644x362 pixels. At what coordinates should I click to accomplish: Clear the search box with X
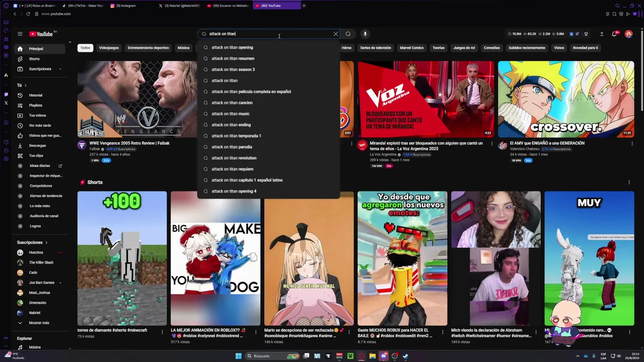pyautogui.click(x=336, y=34)
